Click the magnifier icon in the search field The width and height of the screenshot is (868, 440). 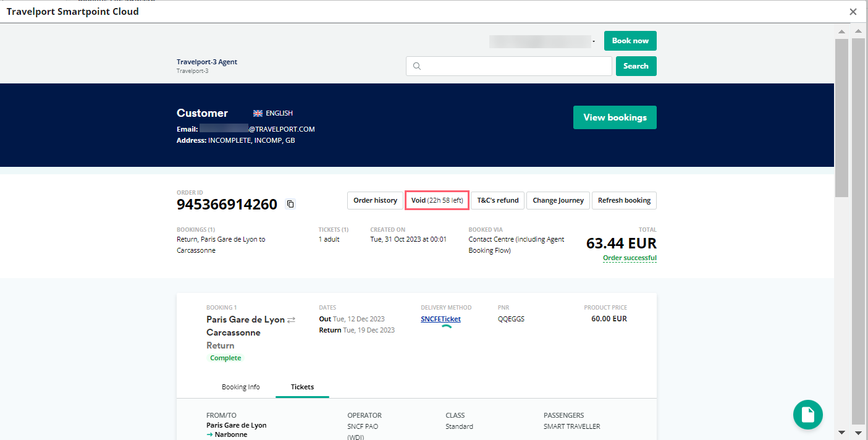click(x=417, y=66)
